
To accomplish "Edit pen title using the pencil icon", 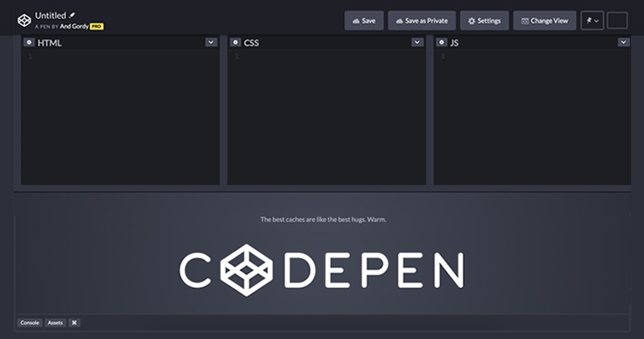I will tap(72, 15).
